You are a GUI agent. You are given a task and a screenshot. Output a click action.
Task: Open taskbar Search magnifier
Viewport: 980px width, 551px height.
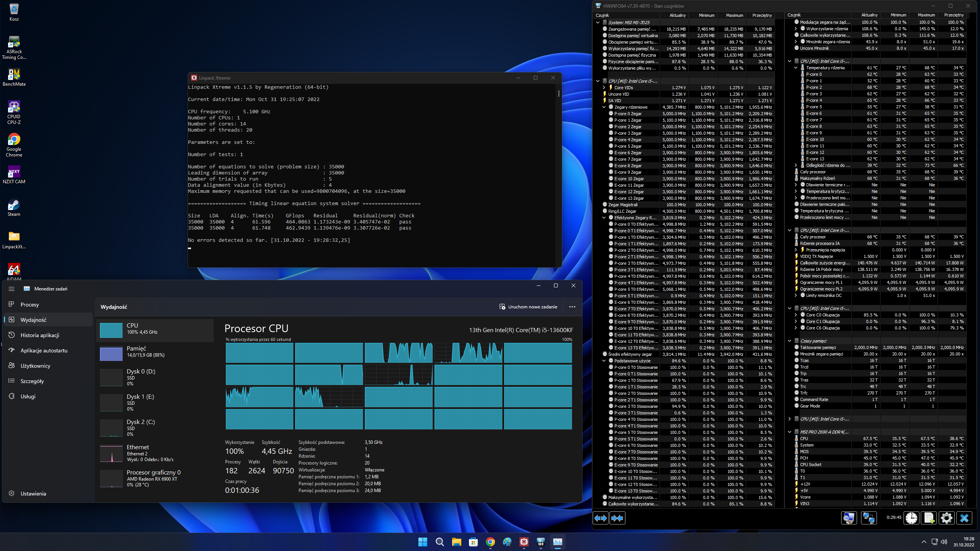pyautogui.click(x=439, y=542)
